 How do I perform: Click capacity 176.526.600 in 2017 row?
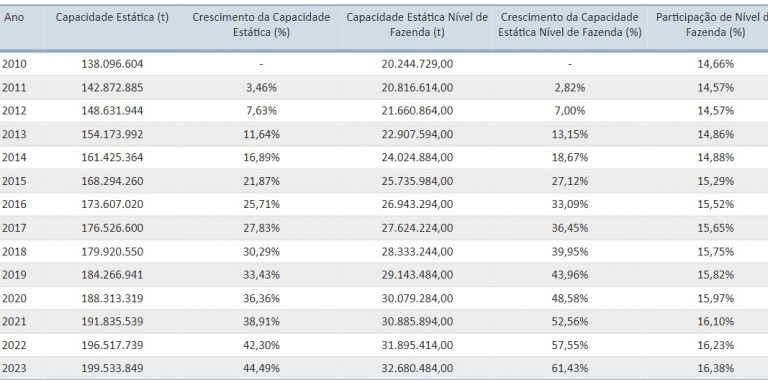tap(112, 228)
